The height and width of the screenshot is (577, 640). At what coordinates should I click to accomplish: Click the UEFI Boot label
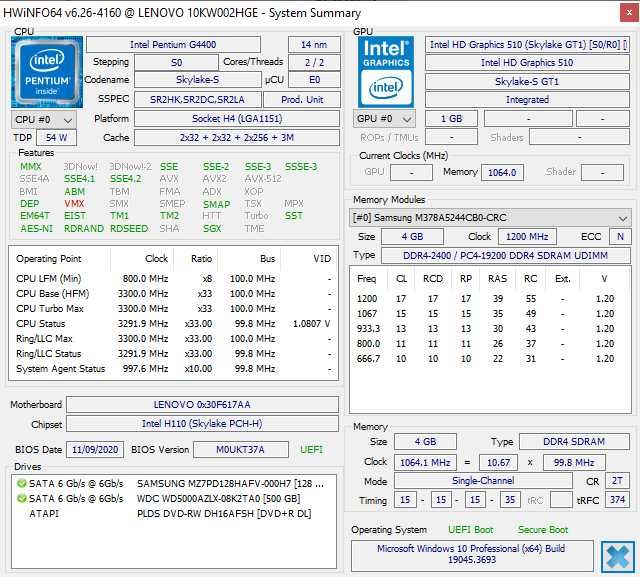(x=470, y=530)
